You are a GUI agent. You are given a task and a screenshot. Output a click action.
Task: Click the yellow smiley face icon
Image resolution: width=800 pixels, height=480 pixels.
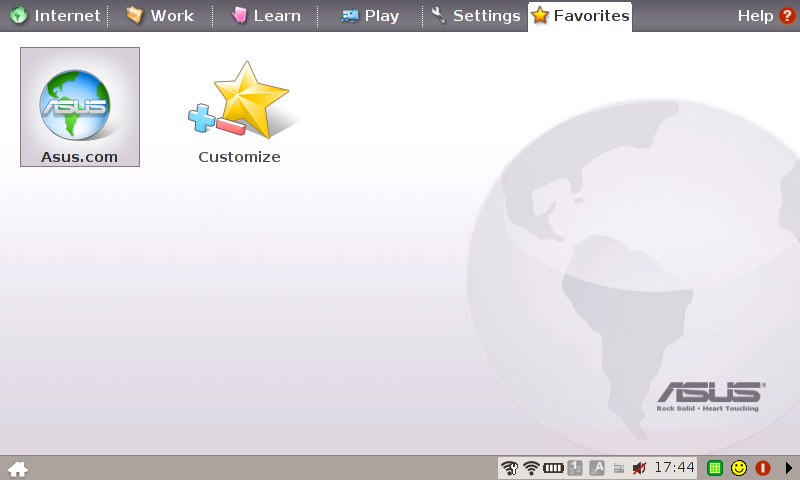click(x=739, y=468)
